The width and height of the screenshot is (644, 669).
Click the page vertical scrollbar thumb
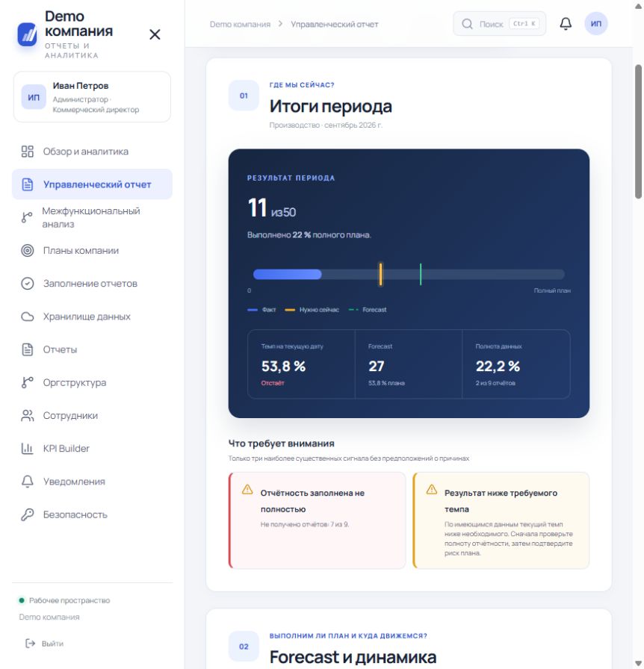pos(638,131)
